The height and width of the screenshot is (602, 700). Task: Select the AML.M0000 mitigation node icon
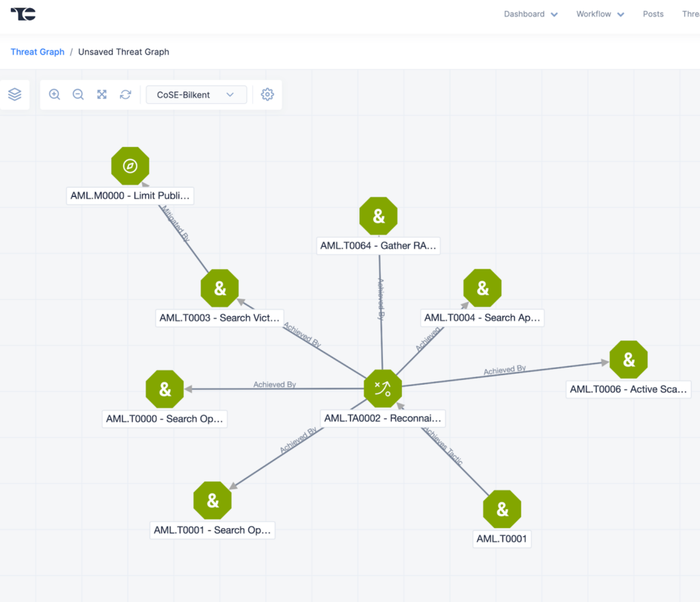pyautogui.click(x=131, y=166)
